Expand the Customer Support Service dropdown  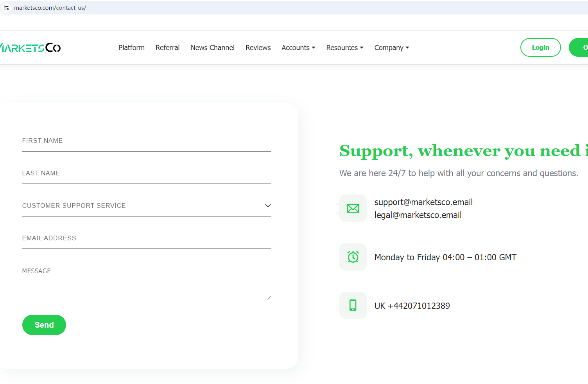tap(147, 206)
